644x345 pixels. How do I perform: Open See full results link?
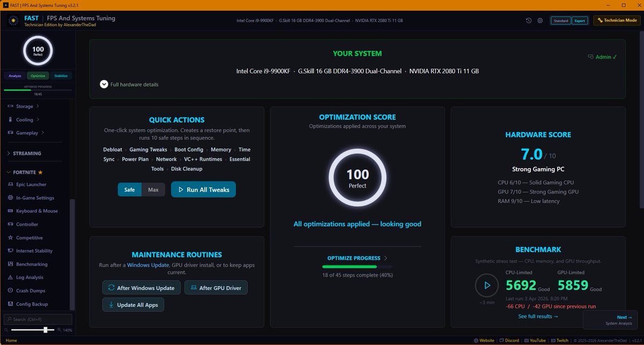pyautogui.click(x=538, y=317)
